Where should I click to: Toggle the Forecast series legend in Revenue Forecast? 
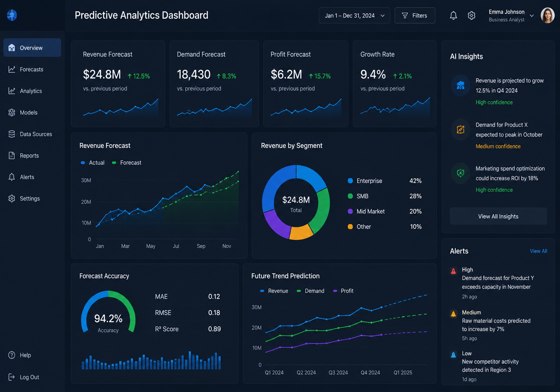tap(127, 163)
